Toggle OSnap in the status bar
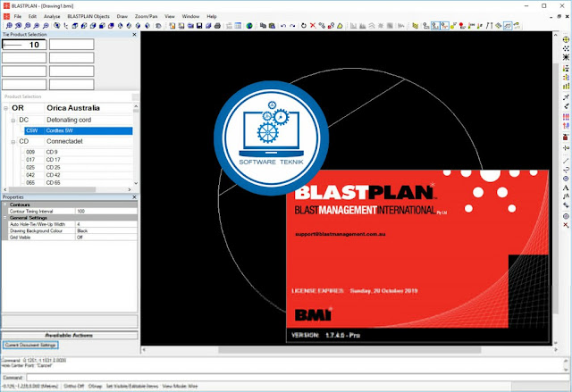572x392 pixels. point(95,386)
